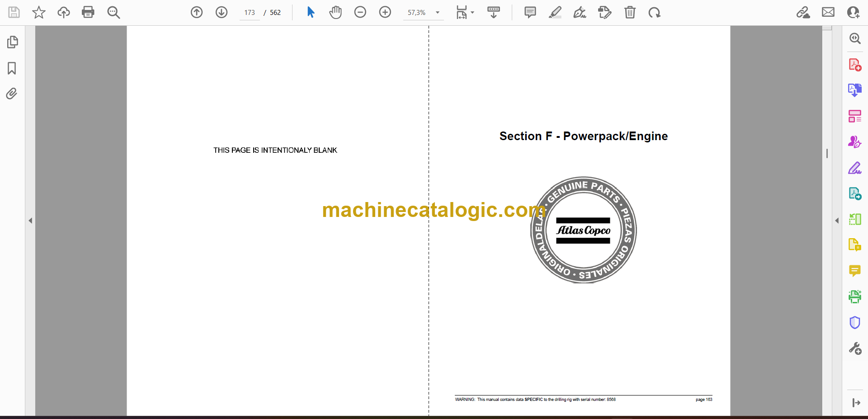Viewport: 868px width, 419px height.
Task: Open the attachments paperclip panel
Action: coord(12,94)
